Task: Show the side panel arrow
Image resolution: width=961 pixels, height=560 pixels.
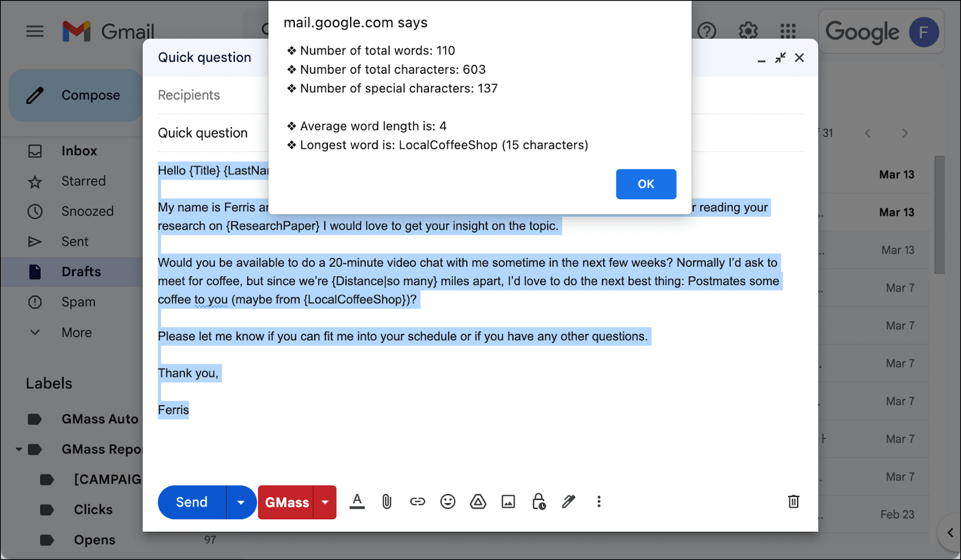Action: click(950, 532)
